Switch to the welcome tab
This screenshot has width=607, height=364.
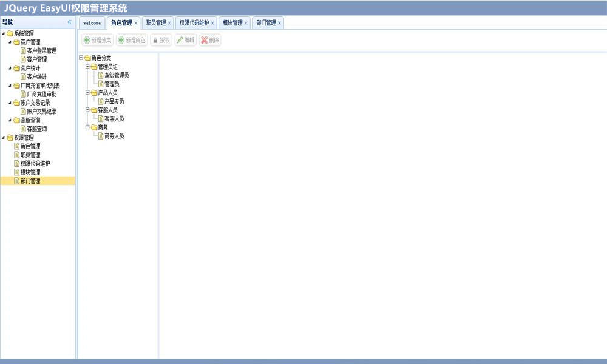click(x=92, y=23)
